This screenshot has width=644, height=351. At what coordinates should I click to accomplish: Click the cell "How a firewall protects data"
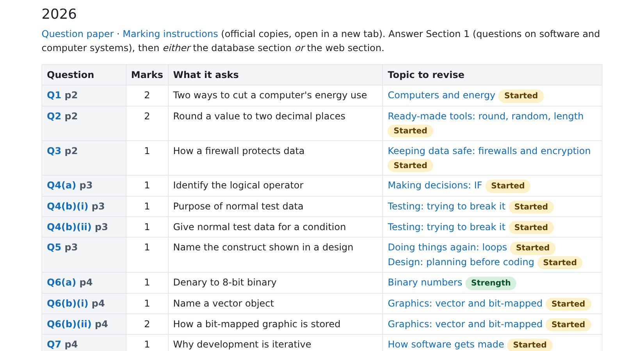pos(275,158)
